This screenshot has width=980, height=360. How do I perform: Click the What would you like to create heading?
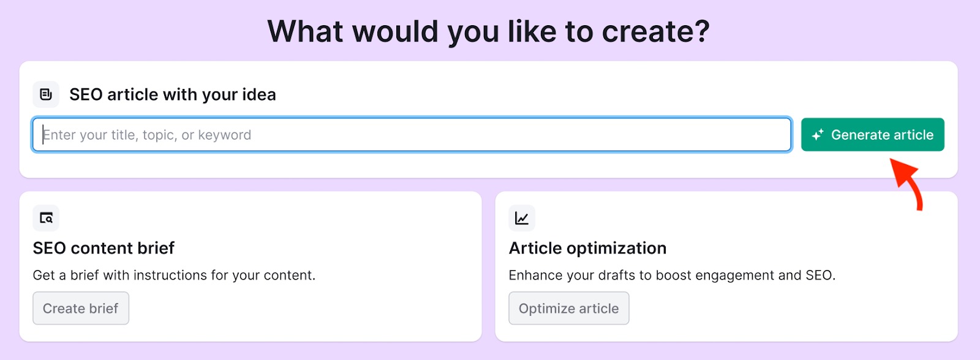[x=490, y=30]
